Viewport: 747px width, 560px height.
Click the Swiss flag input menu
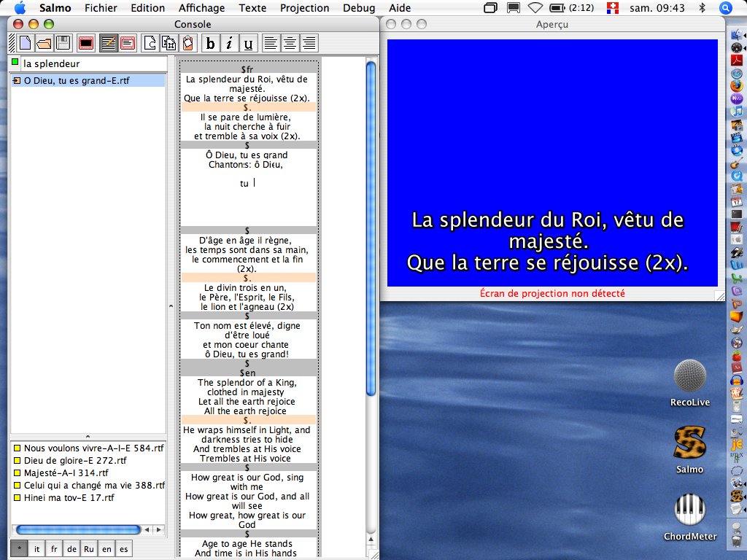tap(613, 8)
